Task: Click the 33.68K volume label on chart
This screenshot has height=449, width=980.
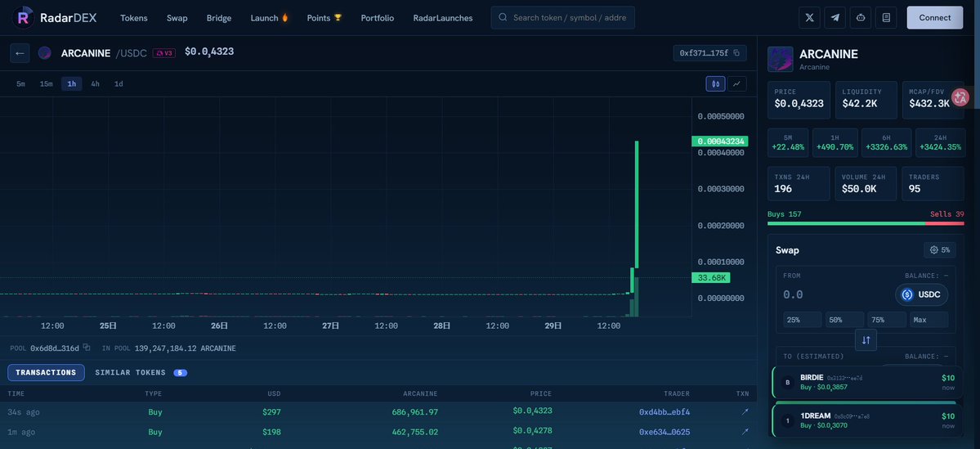Action: tap(710, 277)
